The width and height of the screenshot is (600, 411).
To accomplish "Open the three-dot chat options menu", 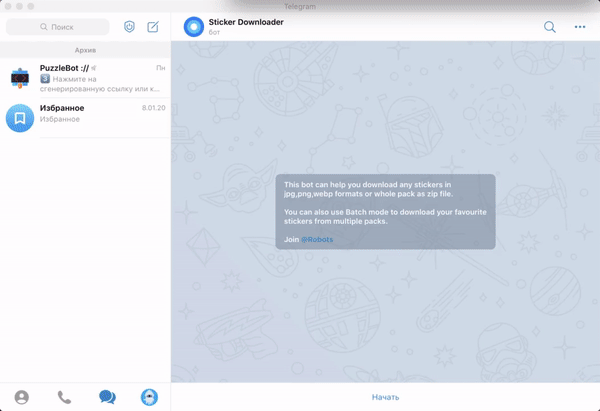I will pyautogui.click(x=580, y=27).
